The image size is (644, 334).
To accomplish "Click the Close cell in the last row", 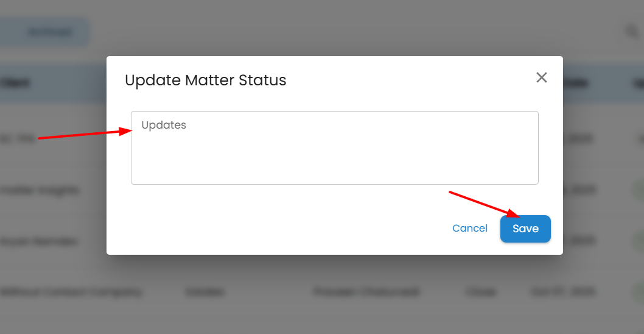I will click(481, 292).
